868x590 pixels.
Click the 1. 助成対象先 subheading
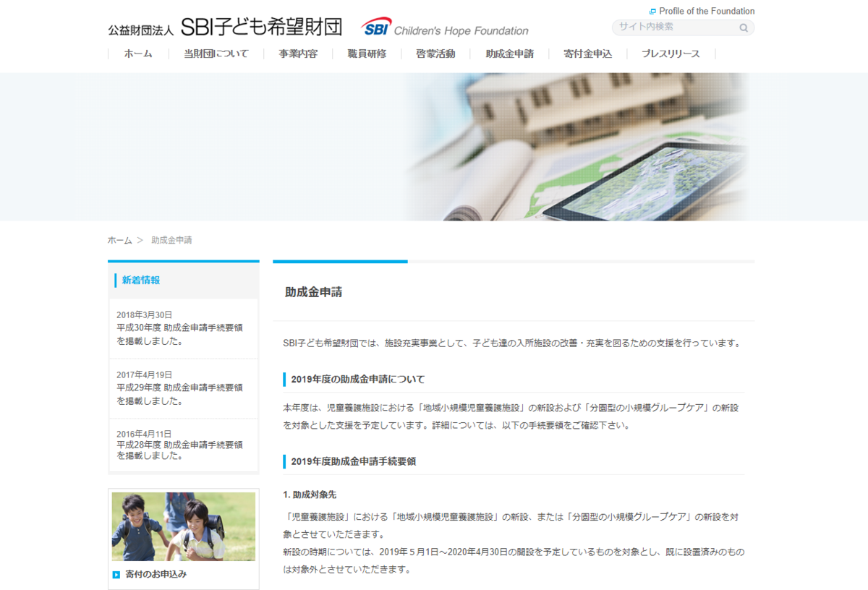pos(310,495)
